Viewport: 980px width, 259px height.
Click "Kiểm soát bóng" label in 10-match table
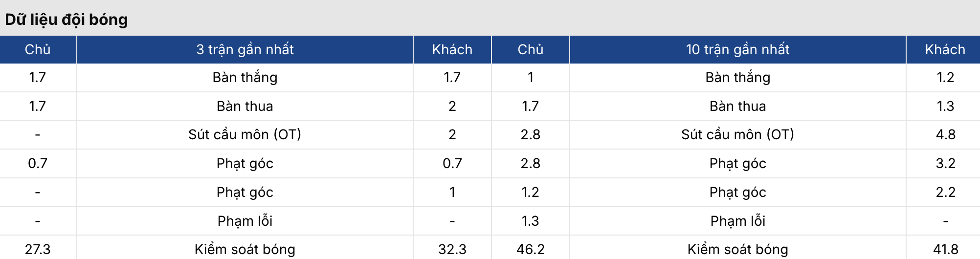[738, 249]
